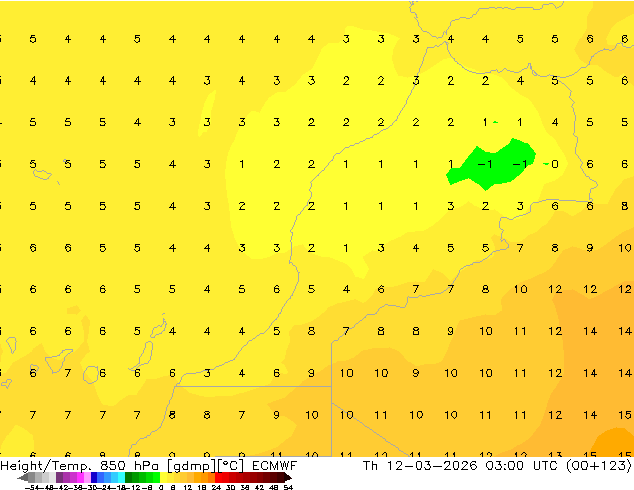The width and height of the screenshot is (634, 490).
Task: Click the 54 label under the color scale
Action: [288, 487]
